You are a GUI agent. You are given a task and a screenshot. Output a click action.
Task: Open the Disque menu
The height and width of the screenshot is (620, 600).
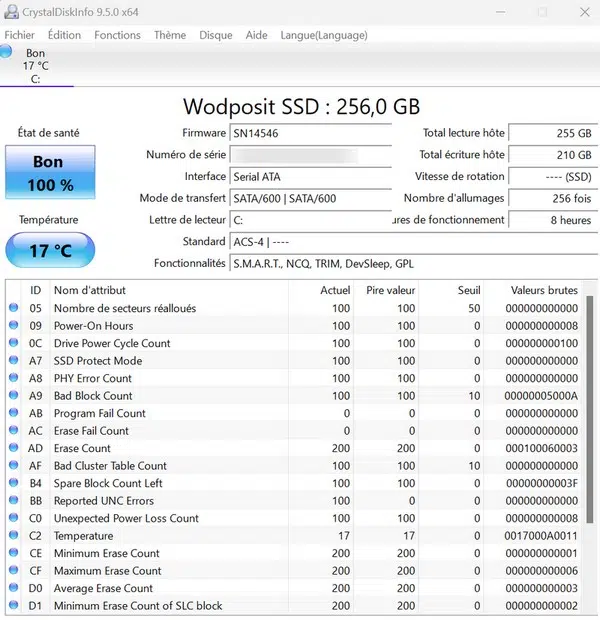coord(216,35)
